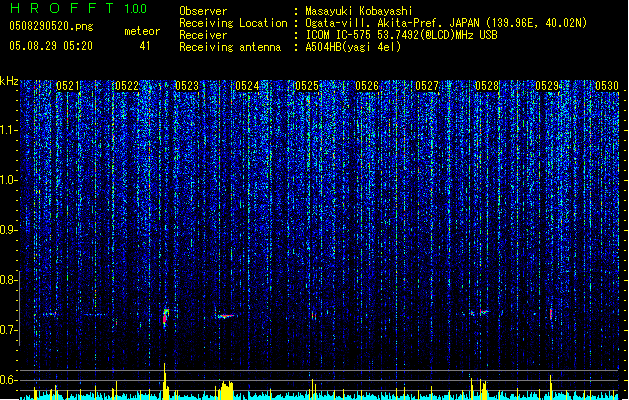Click the 0.9 kHz axis label
The width and height of the screenshot is (629, 400).
[8, 230]
